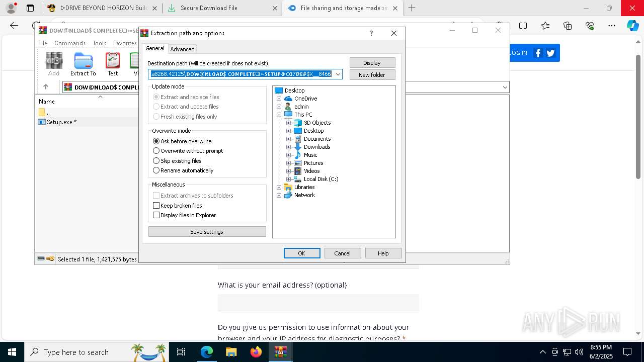Screen dimensions: 644x362
Task: Open Windows Start menu
Action: (12, 352)
